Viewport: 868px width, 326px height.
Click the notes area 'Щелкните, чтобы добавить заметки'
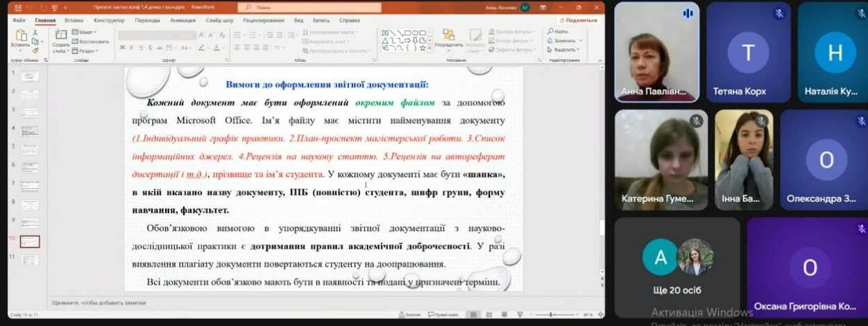[x=99, y=302]
